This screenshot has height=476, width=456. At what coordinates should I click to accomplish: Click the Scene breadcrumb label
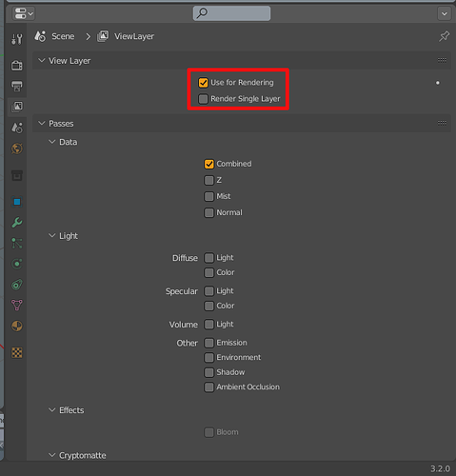pyautogui.click(x=63, y=36)
